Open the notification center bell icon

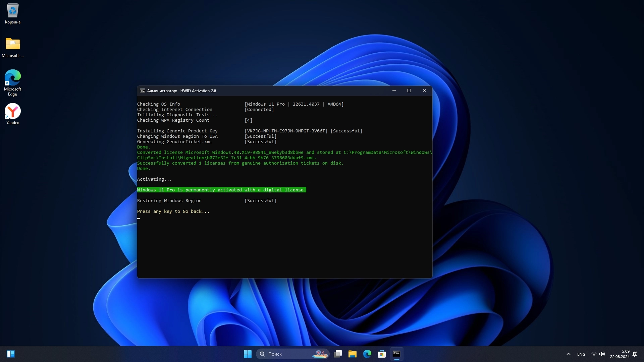pyautogui.click(x=635, y=354)
